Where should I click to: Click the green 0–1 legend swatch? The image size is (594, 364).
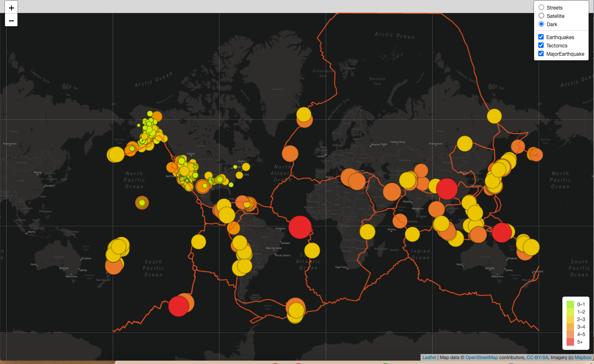(570, 305)
